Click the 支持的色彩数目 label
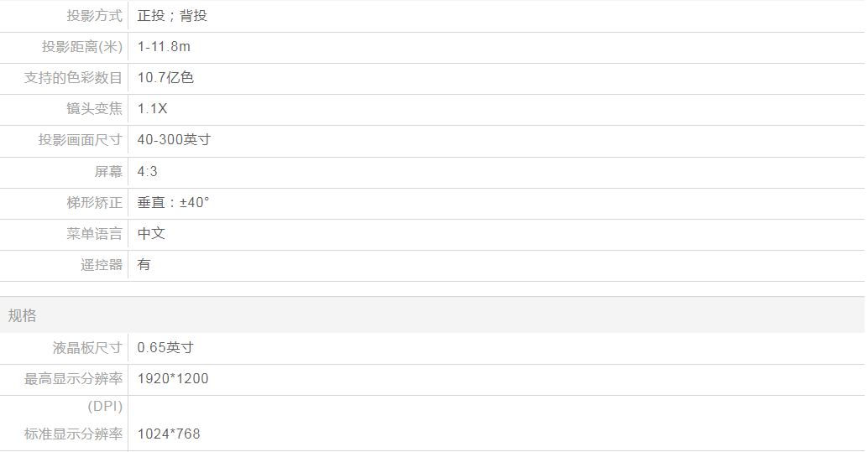Screen dimensions: 868x452 74,78
